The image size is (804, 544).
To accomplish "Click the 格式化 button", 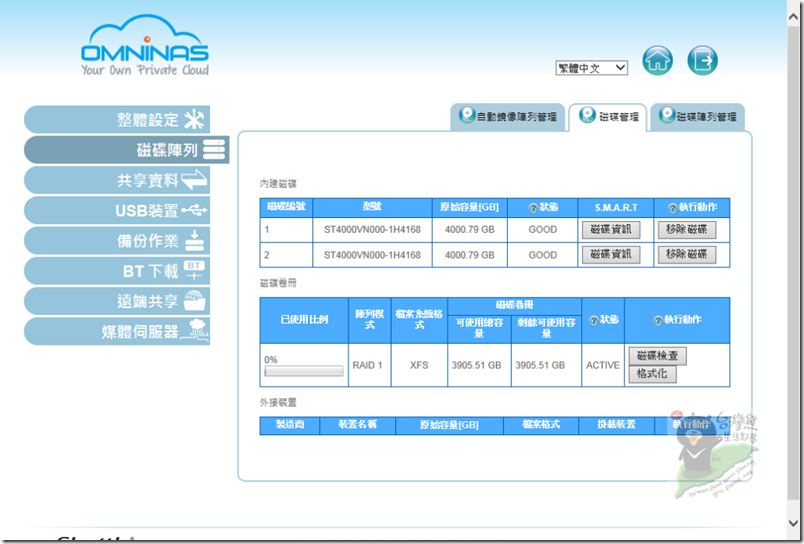I will [652, 374].
